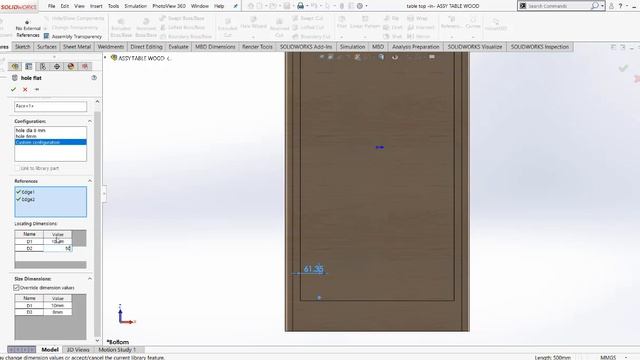Pin the hole flat property panel
Image resolution: width=640 pixels, height=360 pixels.
point(37,89)
